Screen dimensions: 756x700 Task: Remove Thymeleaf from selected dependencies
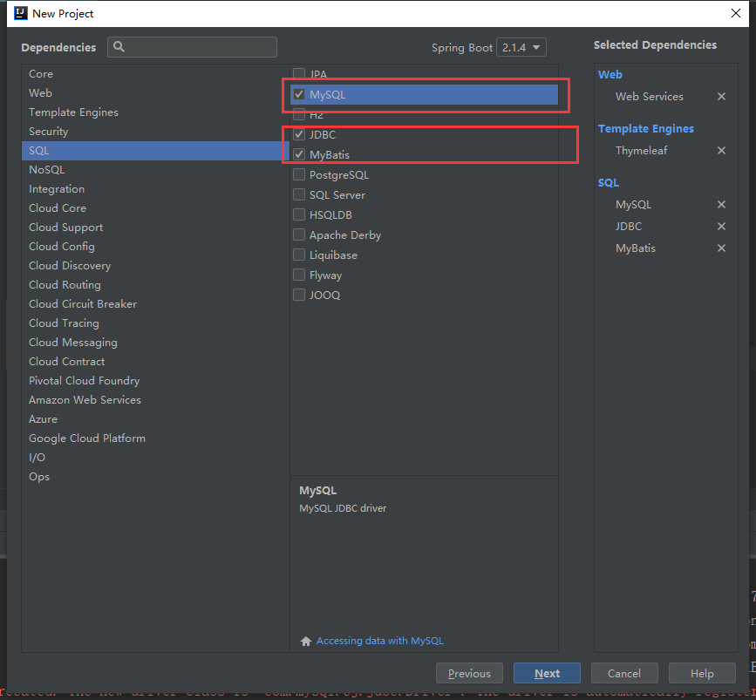pyautogui.click(x=721, y=151)
